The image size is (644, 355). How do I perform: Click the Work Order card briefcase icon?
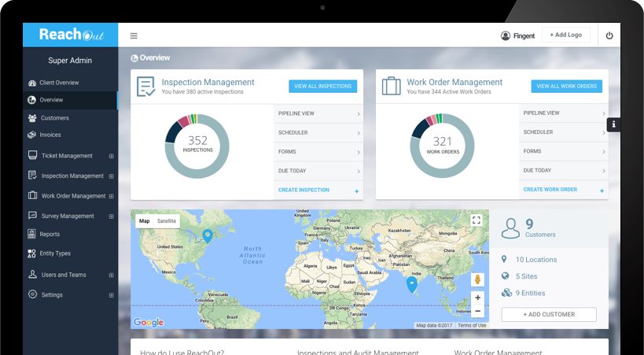391,86
